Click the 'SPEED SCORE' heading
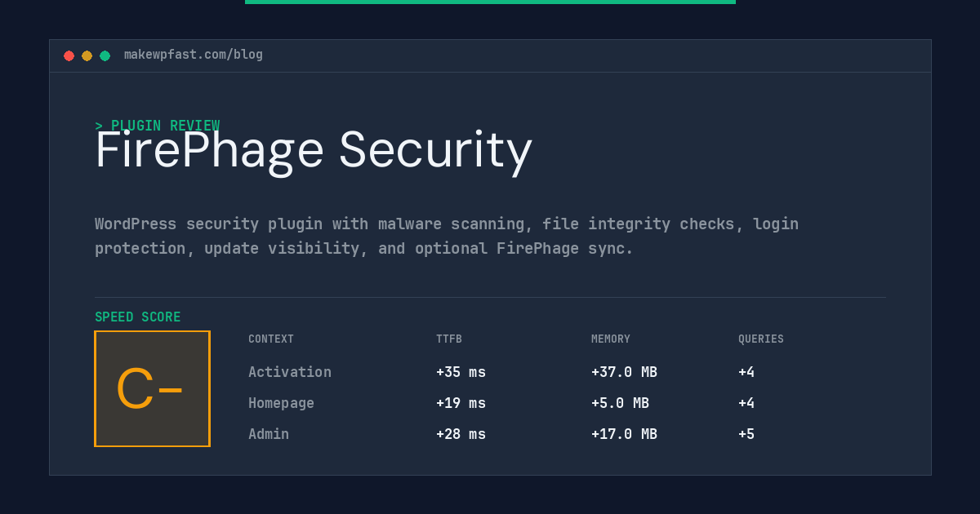980x514 pixels. click(x=138, y=317)
